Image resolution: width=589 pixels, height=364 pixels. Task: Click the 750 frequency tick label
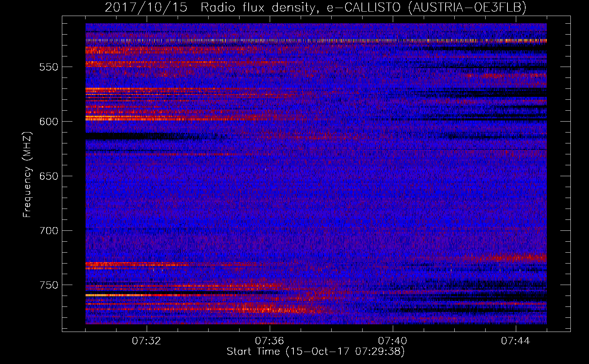(x=49, y=285)
